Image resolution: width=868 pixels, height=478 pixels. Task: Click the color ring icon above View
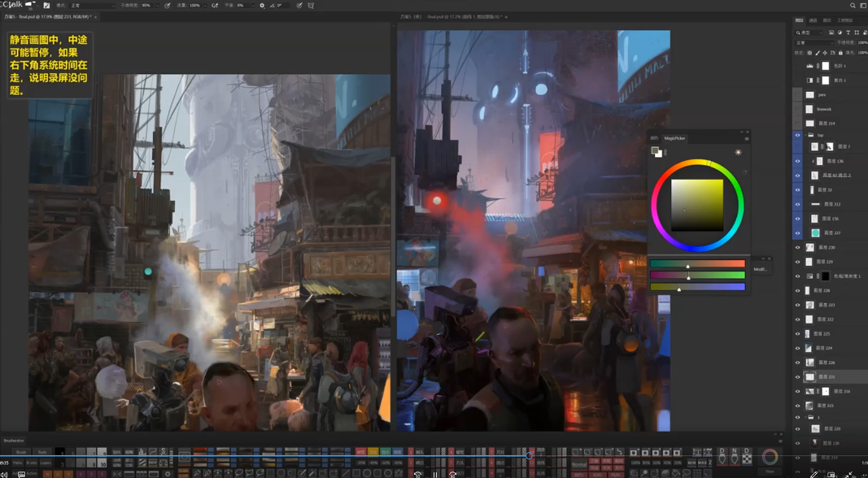(x=770, y=456)
